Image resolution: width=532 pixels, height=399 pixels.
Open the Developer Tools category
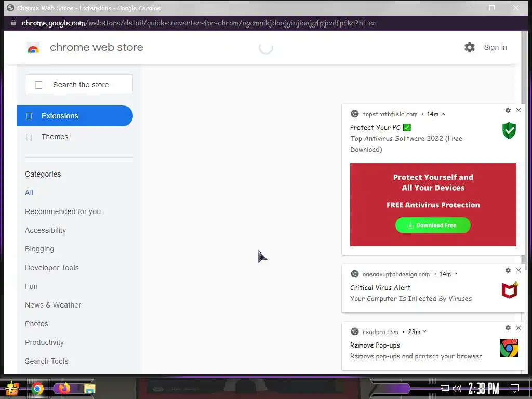[x=51, y=268]
